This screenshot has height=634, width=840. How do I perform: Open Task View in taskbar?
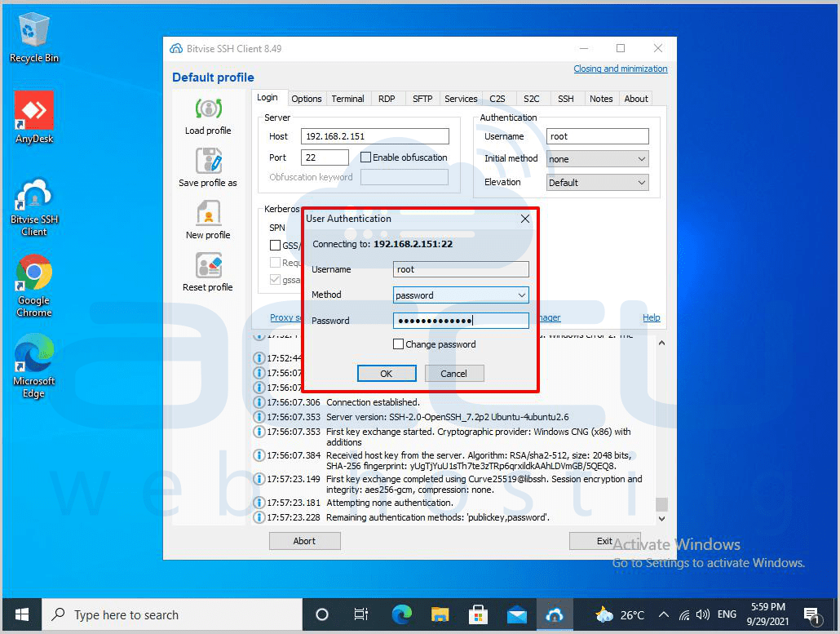361,614
